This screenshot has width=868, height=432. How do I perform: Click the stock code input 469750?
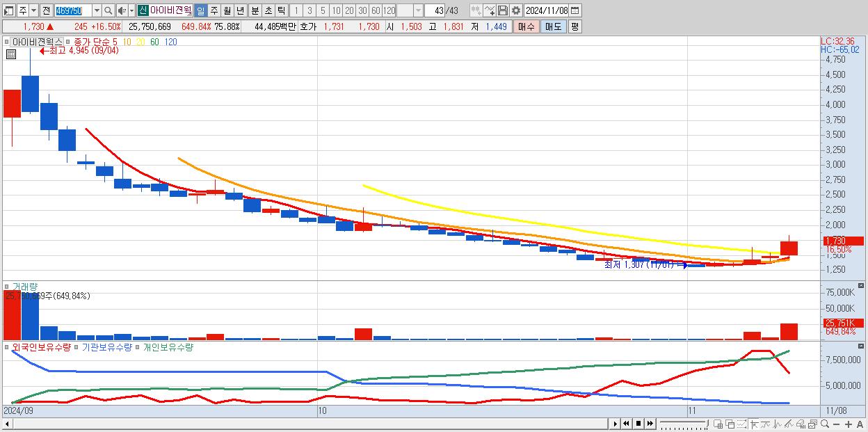(x=73, y=10)
